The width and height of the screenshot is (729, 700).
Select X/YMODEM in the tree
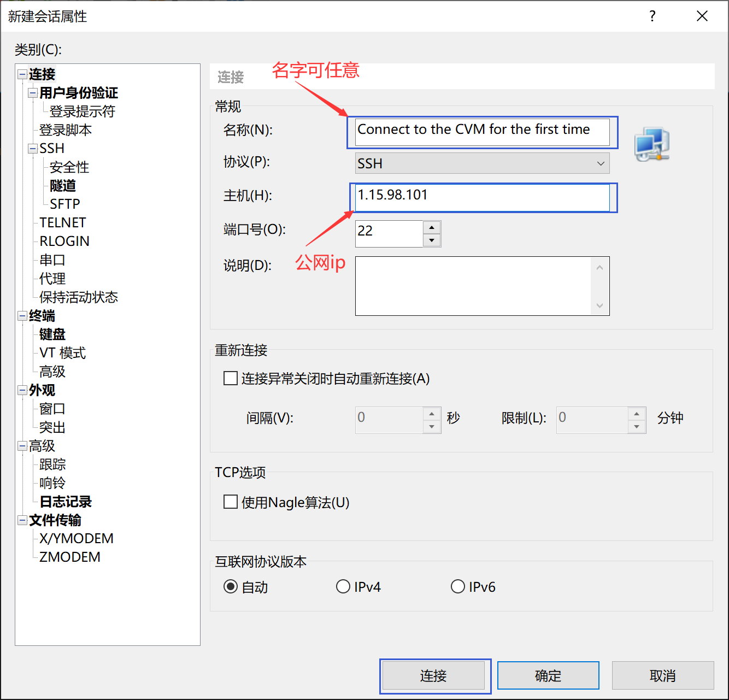pos(77,538)
